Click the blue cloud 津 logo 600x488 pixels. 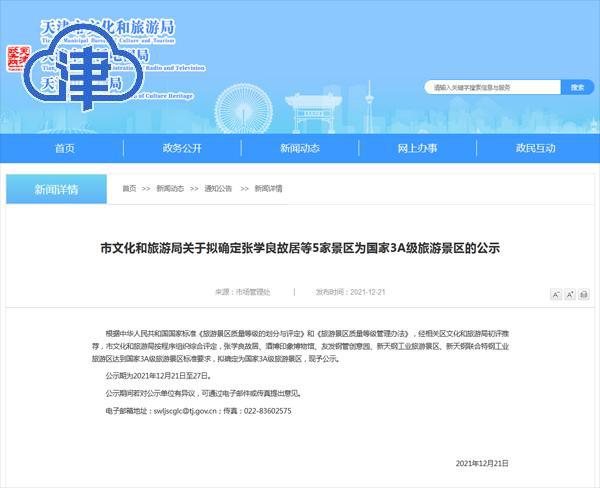[78, 75]
